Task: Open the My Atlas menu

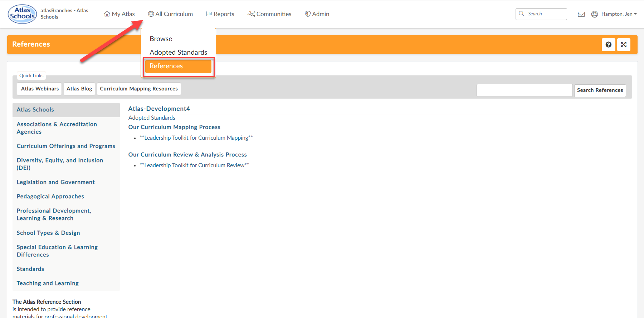Action: click(x=119, y=14)
